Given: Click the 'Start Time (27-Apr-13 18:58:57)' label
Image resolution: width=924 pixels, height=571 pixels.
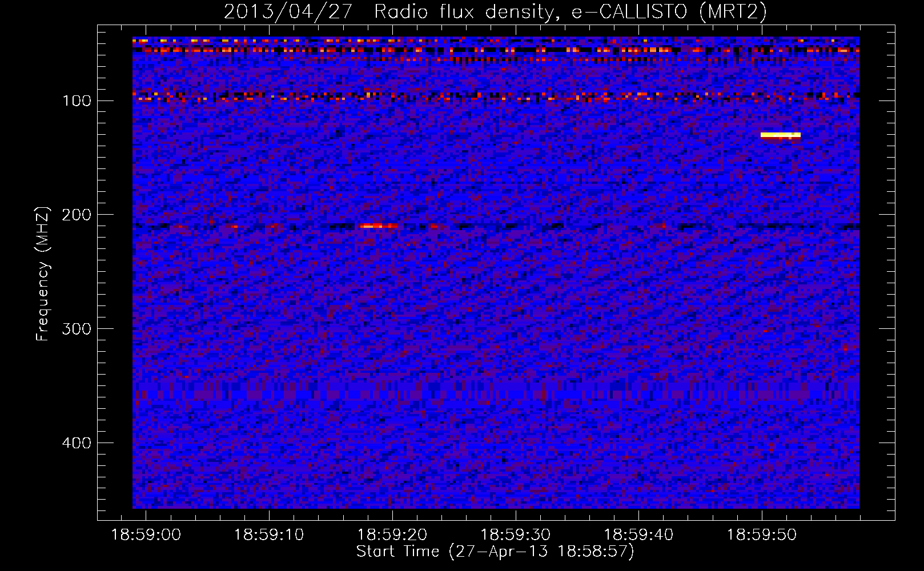Looking at the screenshot, I should click(495, 552).
